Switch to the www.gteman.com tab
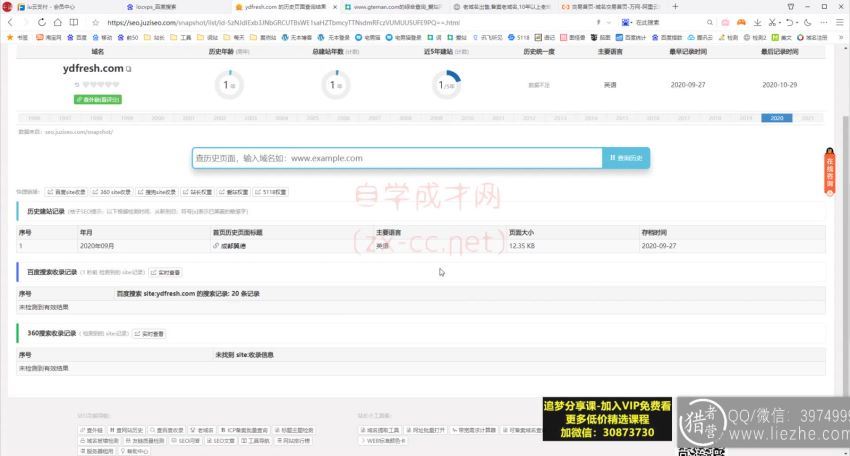850x456 pixels. pyautogui.click(x=393, y=7)
